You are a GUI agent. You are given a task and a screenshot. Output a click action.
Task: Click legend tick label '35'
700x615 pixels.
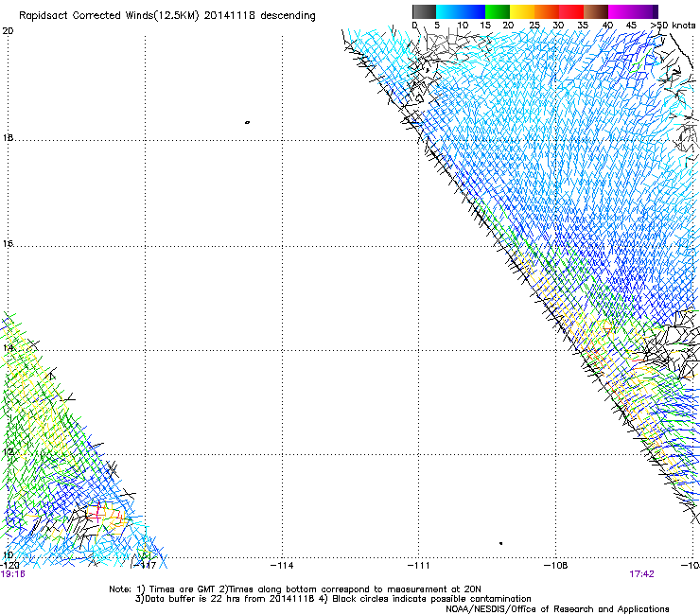click(583, 26)
